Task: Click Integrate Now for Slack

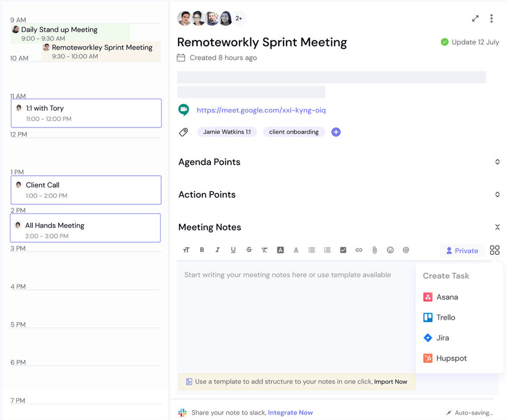Action: pyautogui.click(x=290, y=413)
